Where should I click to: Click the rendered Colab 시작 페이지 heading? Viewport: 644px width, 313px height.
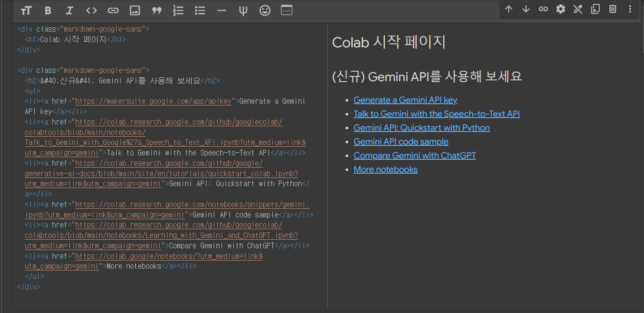[389, 42]
